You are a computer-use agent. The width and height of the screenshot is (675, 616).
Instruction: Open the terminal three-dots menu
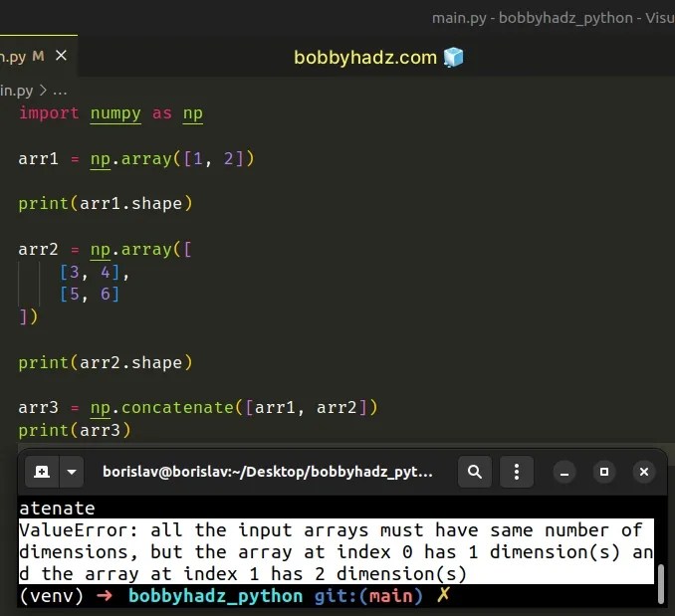tap(517, 472)
